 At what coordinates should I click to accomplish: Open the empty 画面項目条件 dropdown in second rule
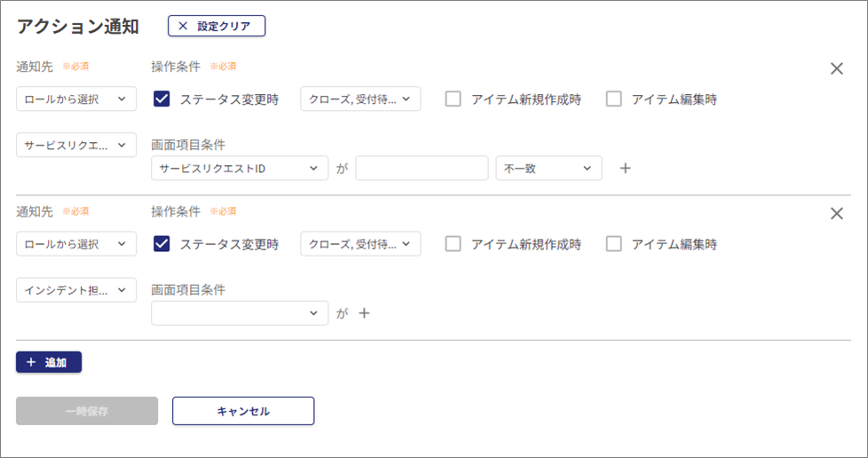(240, 312)
